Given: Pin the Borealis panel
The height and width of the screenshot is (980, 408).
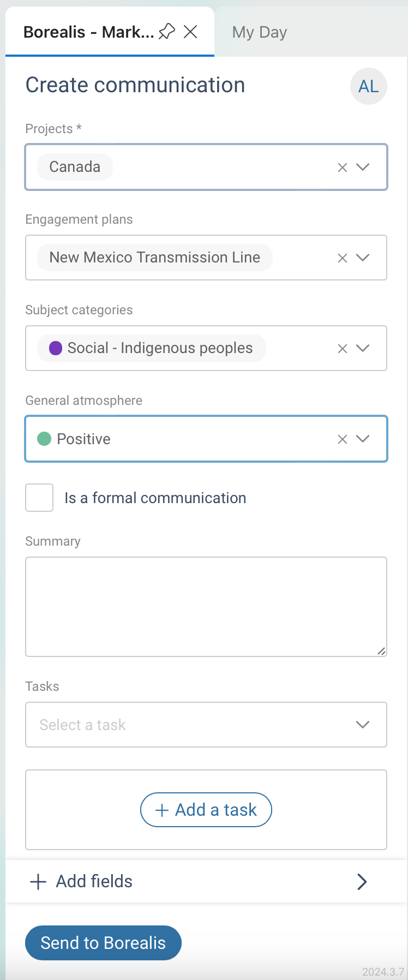Looking at the screenshot, I should coord(167,32).
